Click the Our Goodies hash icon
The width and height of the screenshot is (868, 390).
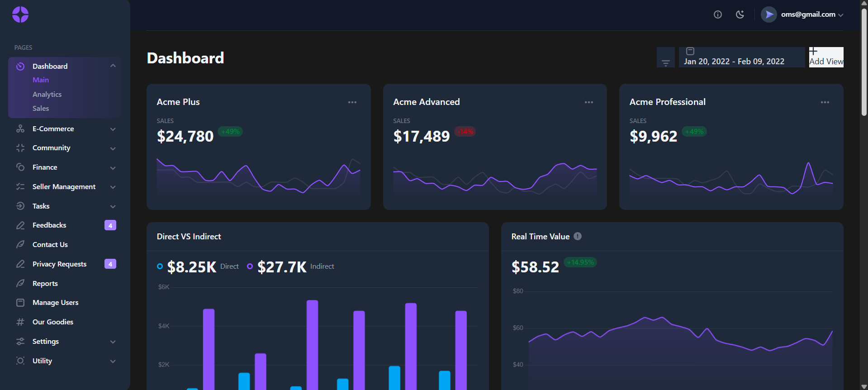click(20, 322)
